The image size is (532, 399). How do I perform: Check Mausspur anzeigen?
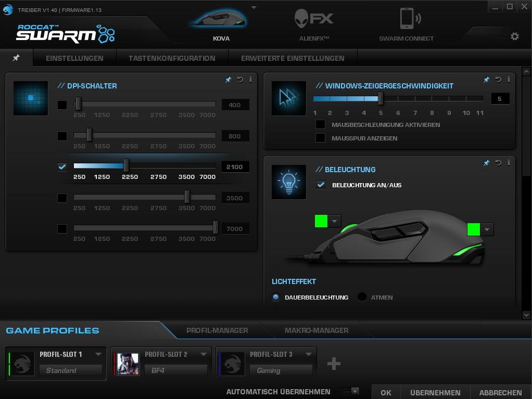click(320, 138)
